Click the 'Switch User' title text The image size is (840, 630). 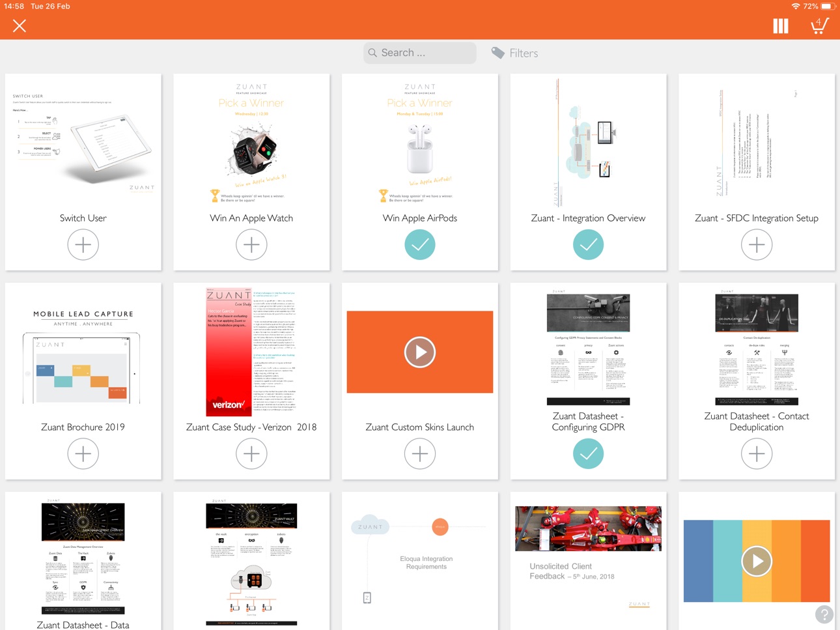tap(83, 218)
